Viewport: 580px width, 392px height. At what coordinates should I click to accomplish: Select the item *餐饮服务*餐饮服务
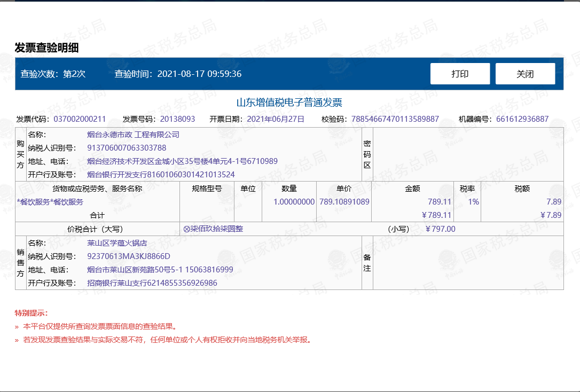click(50, 202)
